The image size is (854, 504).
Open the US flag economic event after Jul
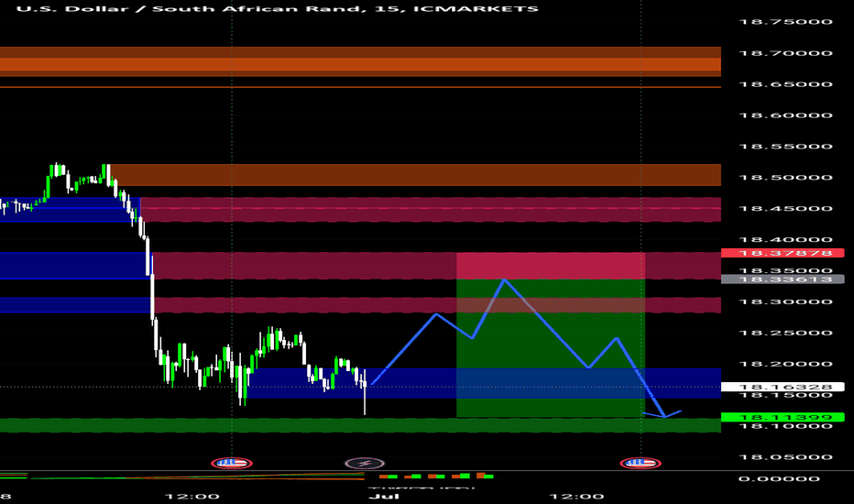(640, 463)
